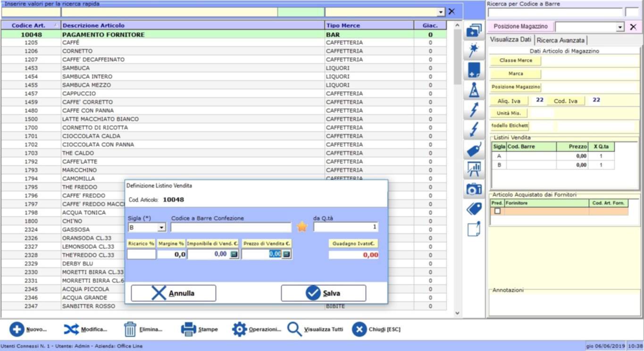644x351 pixels.
Task: Click the flask icon in side toolbar
Action: tap(474, 90)
